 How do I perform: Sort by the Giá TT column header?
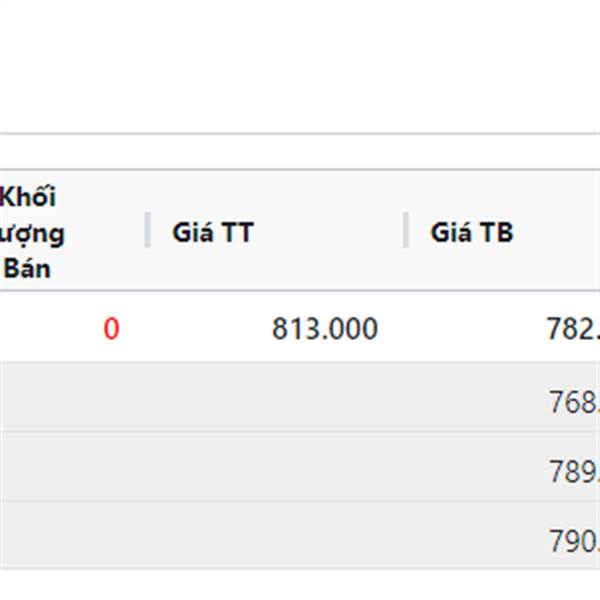point(213,232)
